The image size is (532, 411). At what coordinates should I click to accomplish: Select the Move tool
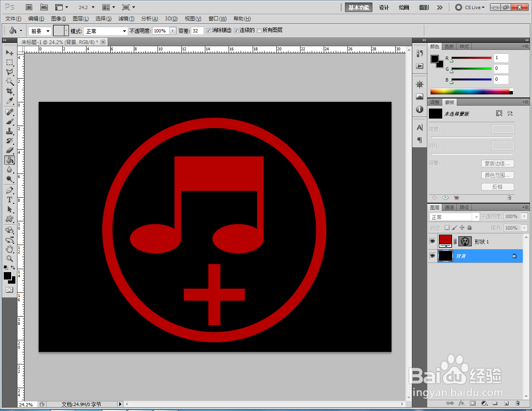10,53
